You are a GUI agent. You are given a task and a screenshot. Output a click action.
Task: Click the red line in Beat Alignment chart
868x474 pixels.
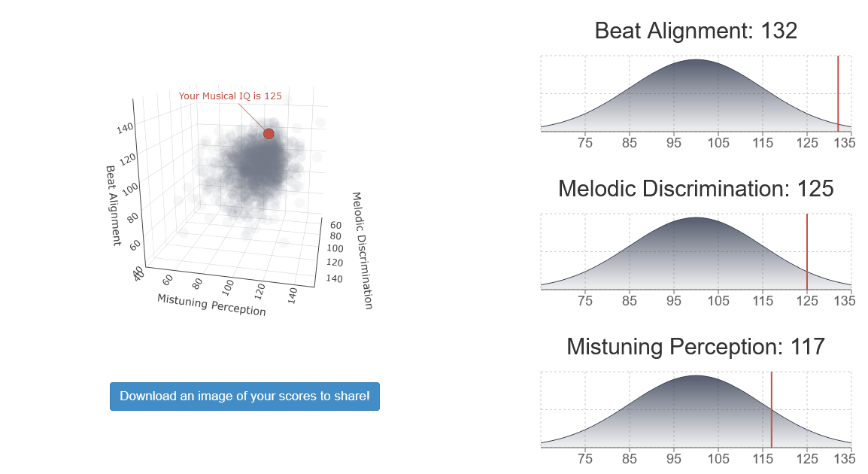coord(838,93)
